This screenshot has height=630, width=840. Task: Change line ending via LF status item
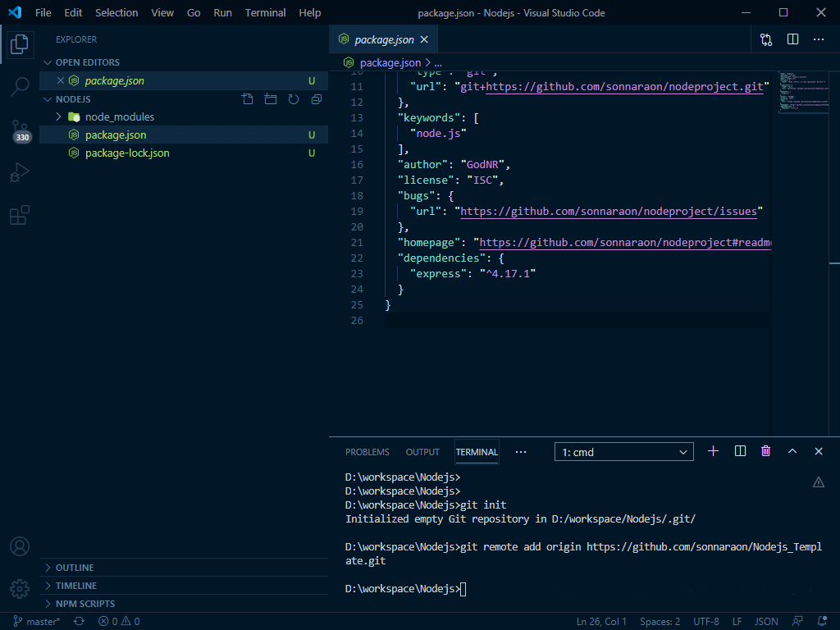click(737, 622)
